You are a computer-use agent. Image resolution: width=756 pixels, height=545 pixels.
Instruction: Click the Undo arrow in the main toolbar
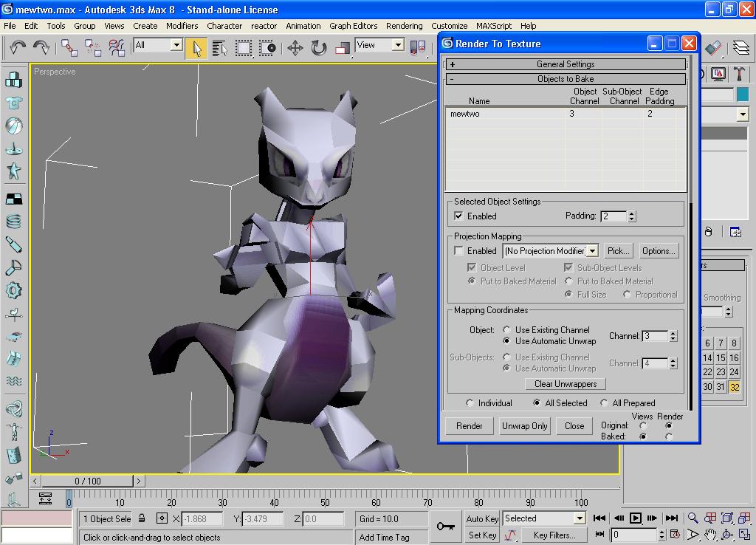(18, 48)
